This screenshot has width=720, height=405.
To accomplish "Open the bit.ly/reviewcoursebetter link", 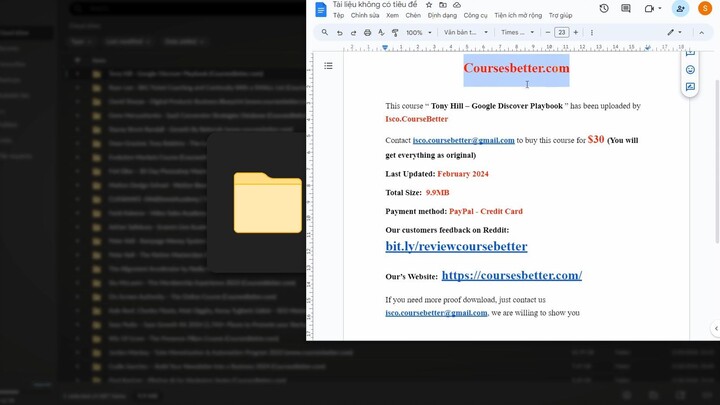I will (456, 246).
